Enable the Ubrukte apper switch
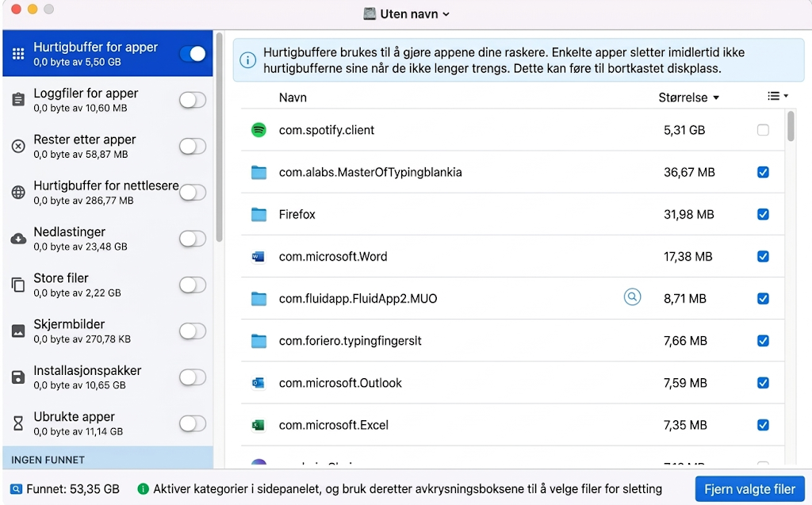 pos(193,423)
